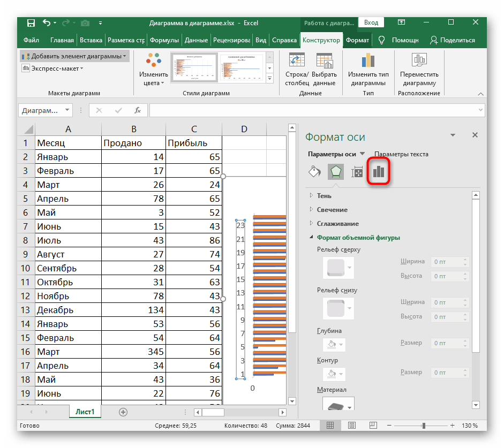Increase Рельеф сверху Высота stepper
The width and height of the screenshot is (504, 448).
tap(465, 274)
